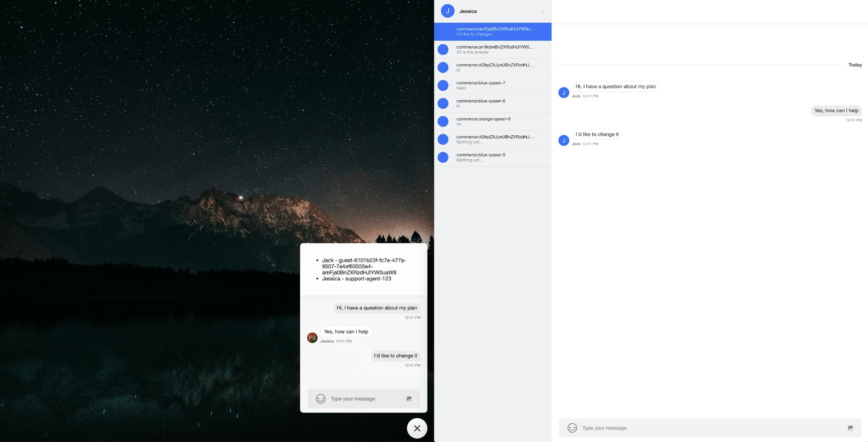Screen dimensions: 868x442
Task: Click 'Yes, how can I help' agent bubble
Action: (836, 111)
